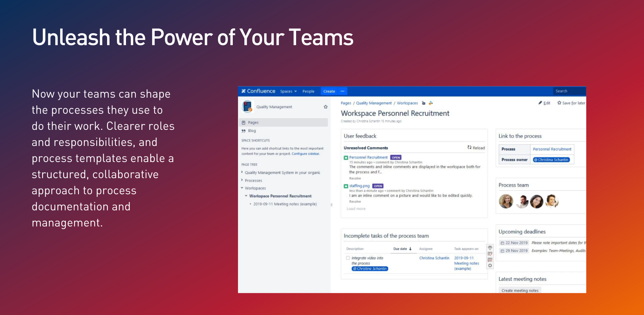This screenshot has width=644, height=315.
Task: Click the Assignee column header
Action: tap(426, 249)
